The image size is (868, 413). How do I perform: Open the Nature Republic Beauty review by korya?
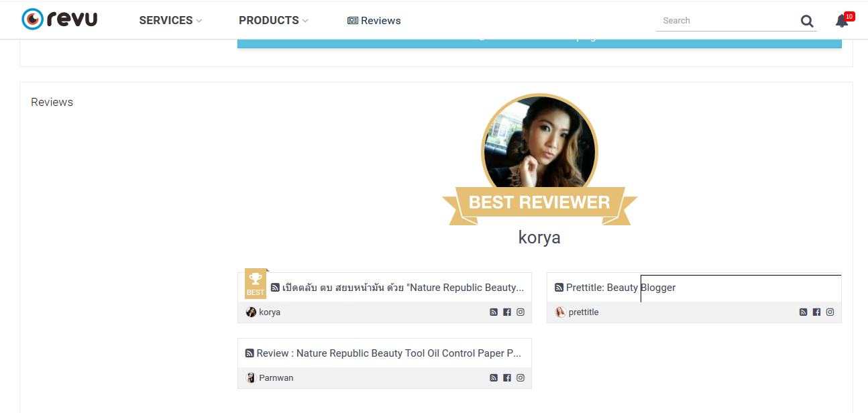click(x=403, y=288)
